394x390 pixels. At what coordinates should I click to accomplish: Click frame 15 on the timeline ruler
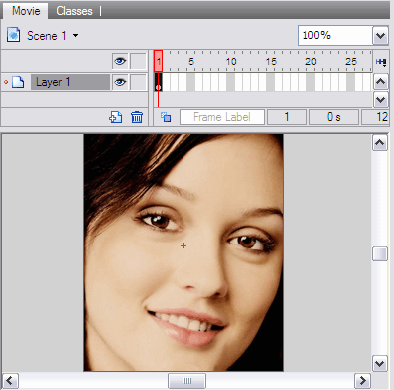point(271,61)
